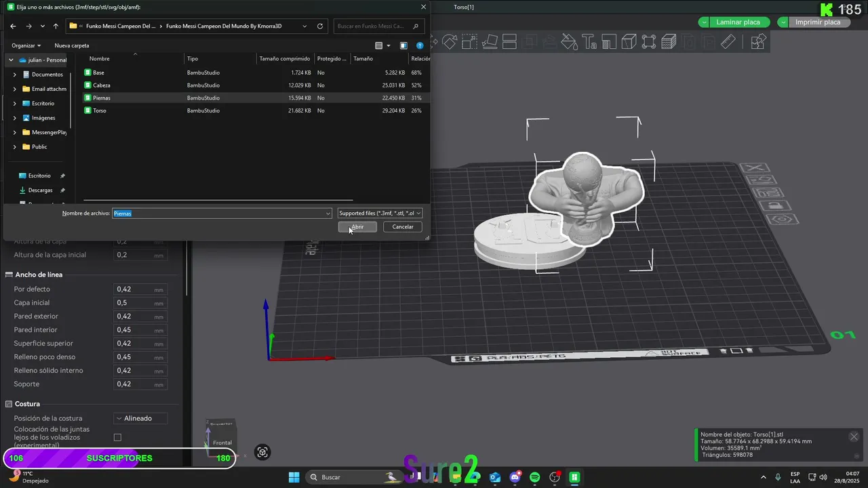Screen dimensions: 868x488
Task: Click the camera view reset icon
Action: (x=262, y=452)
